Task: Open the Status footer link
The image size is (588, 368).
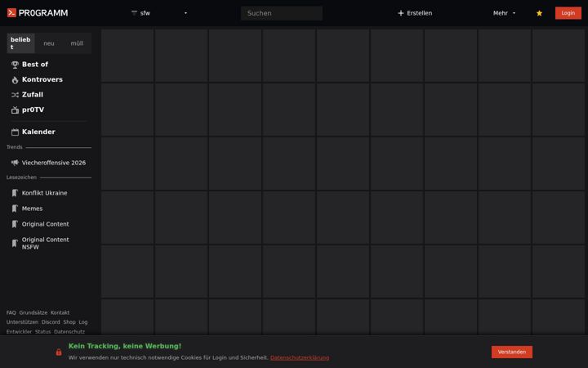Action: pyautogui.click(x=42, y=331)
